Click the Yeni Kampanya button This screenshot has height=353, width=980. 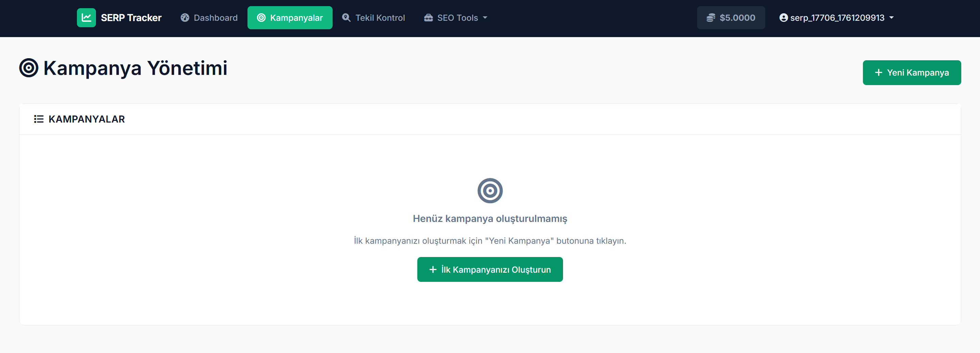click(x=912, y=73)
